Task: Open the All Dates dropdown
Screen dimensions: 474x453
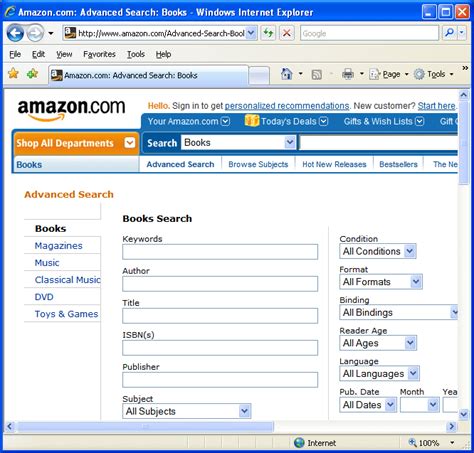Action: tap(368, 405)
